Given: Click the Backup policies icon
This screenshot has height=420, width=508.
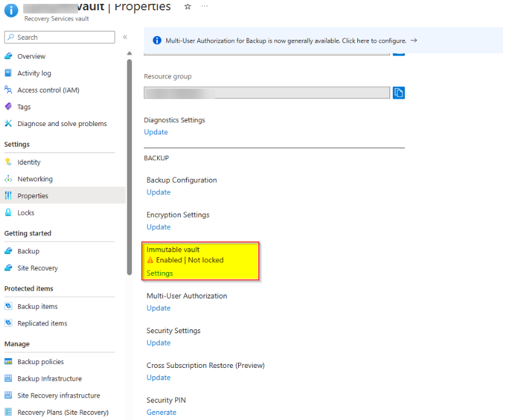Looking at the screenshot, I should coord(8,361).
